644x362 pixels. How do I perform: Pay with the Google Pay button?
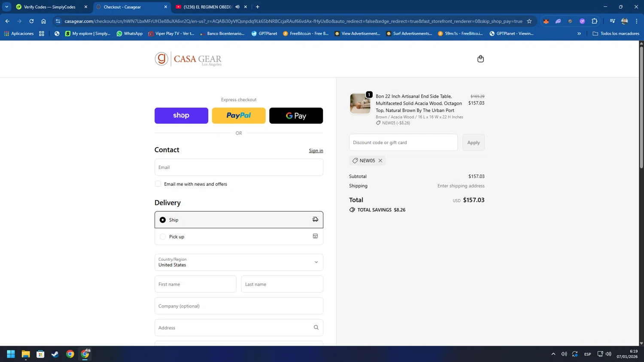296,115
